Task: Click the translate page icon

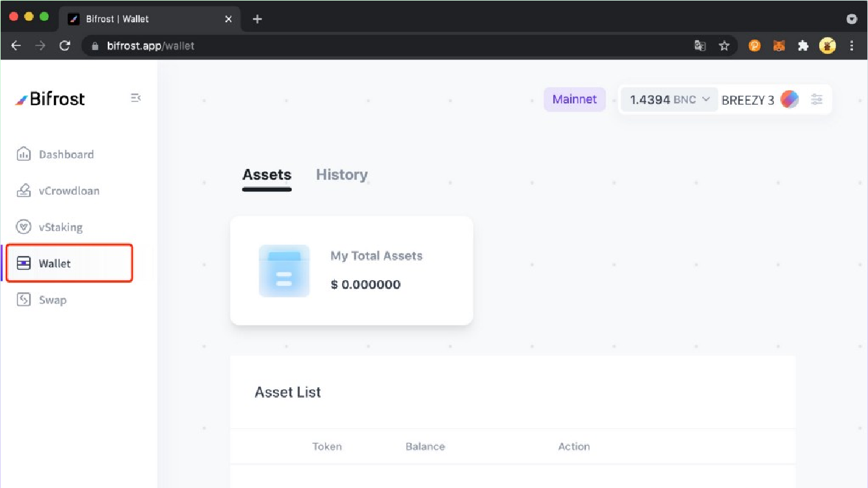Action: tap(700, 46)
